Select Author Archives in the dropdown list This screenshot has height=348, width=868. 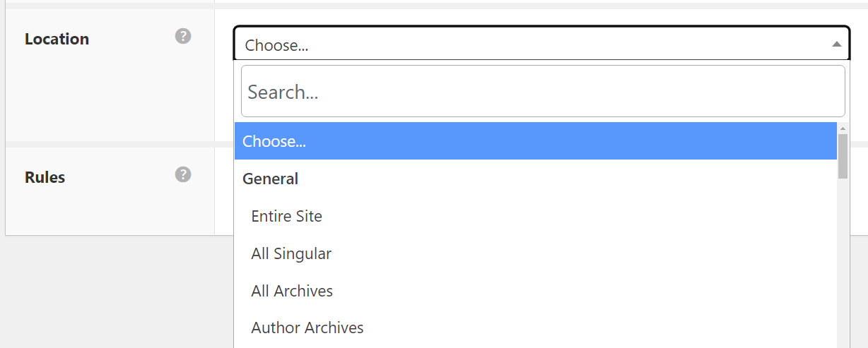click(x=307, y=328)
